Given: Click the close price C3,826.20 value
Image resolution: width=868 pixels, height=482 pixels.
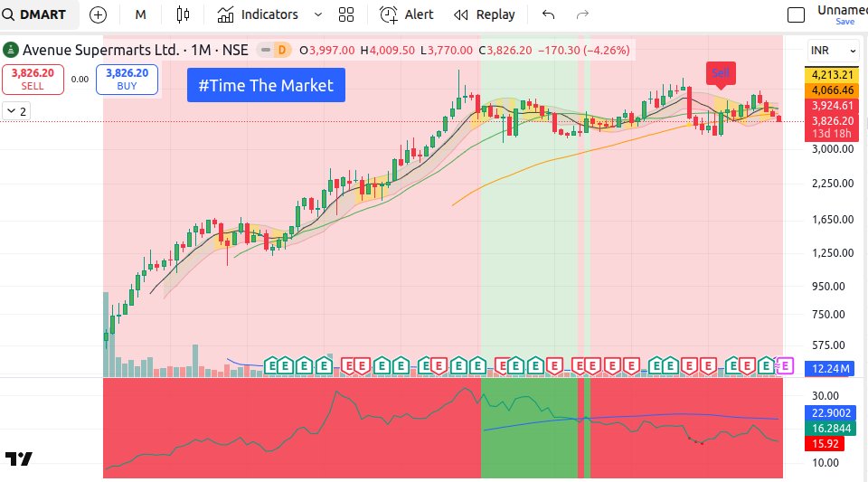Looking at the screenshot, I should click(505, 51).
